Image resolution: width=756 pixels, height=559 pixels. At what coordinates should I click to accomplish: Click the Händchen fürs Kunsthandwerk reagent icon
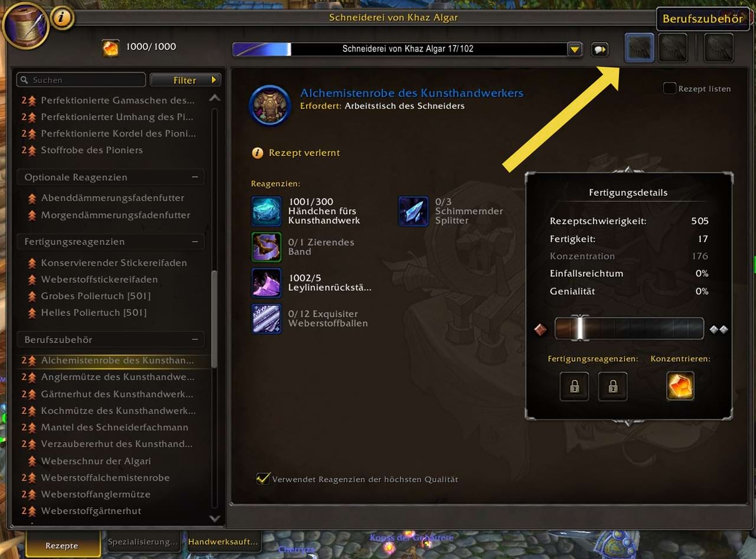click(x=266, y=211)
